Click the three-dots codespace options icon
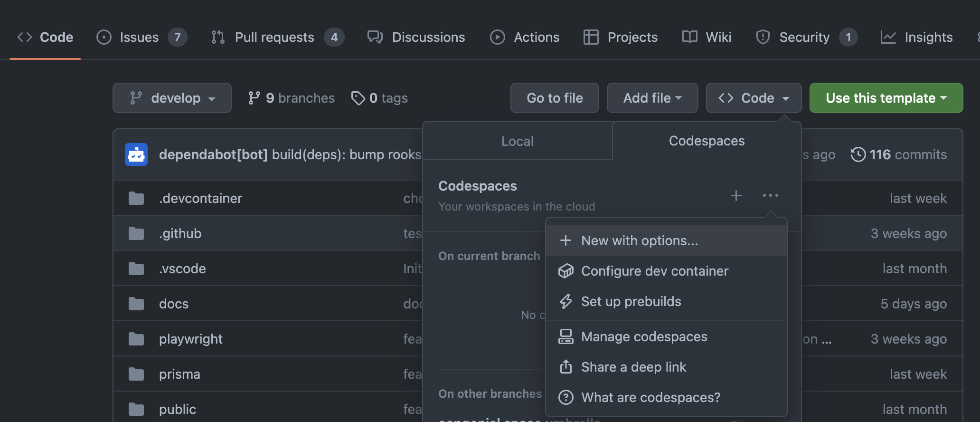This screenshot has height=422, width=980. 770,195
